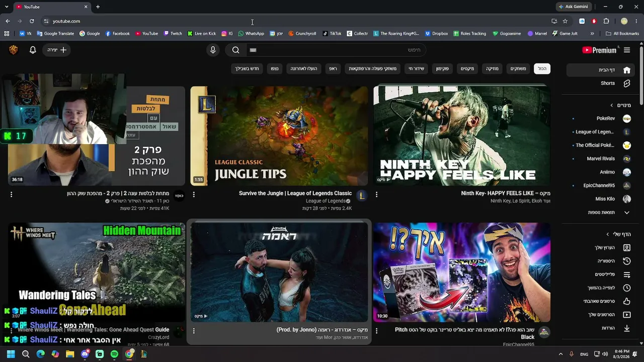Install app icon in address bar
This screenshot has height=362, width=644.
pyautogui.click(x=554, y=21)
